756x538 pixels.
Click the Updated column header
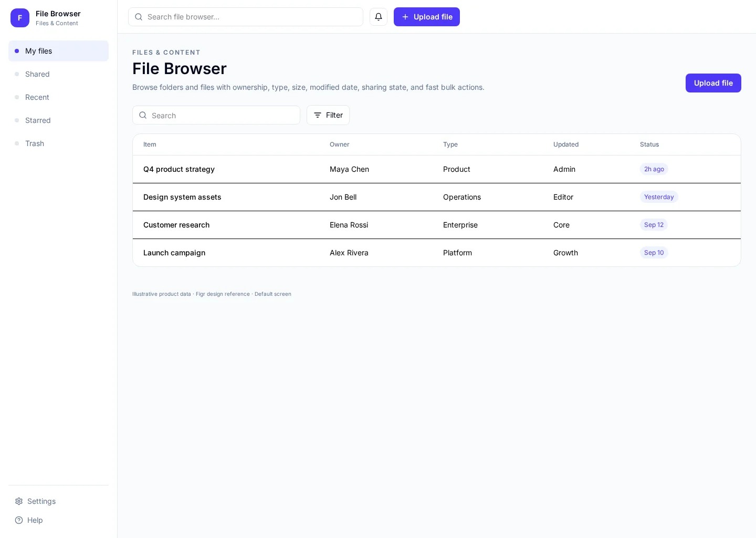[x=566, y=144]
